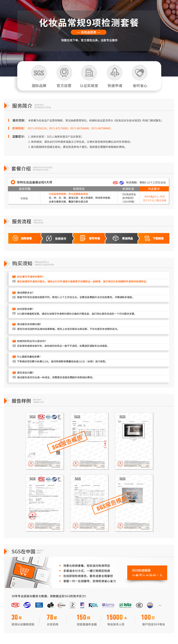
Task: Open the top-row report sample with product photo
Action: point(134,441)
